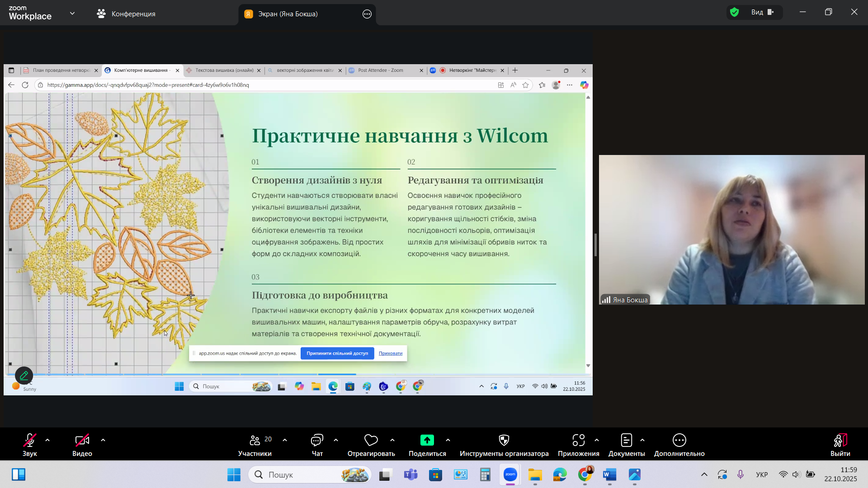Screen dimensions: 868x488
Task: Click the green encryption shield icon
Action: pos(735,12)
